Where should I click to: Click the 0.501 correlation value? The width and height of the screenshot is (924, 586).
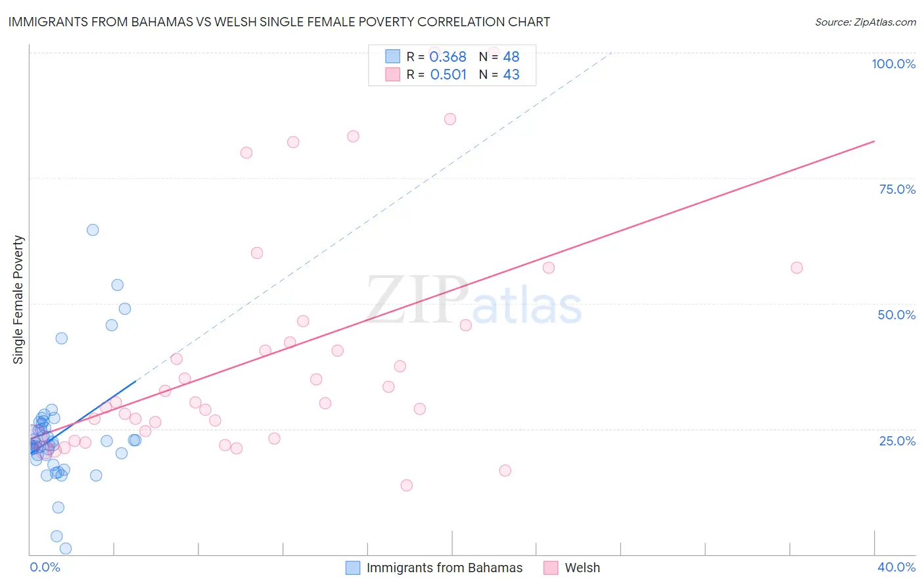[x=448, y=74]
